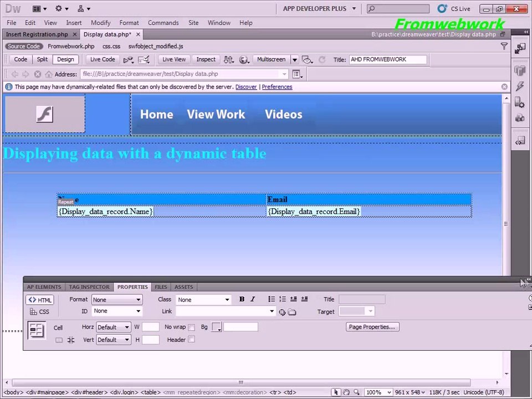532x399 pixels.
Task: Switch to Tag Inspector panel tab
Action: [x=89, y=287]
